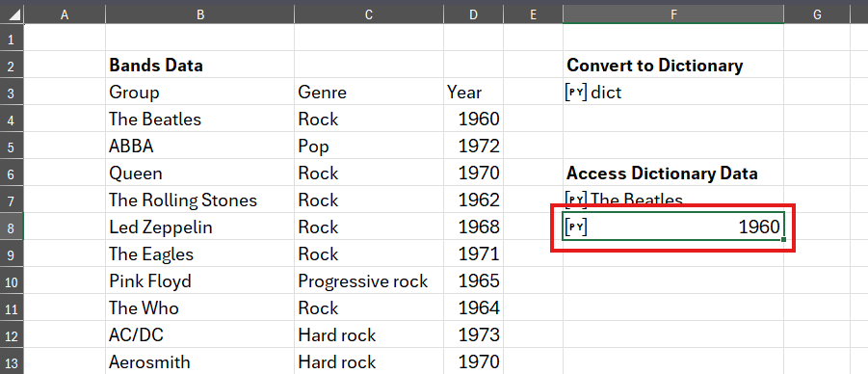This screenshot has height=374, width=868.
Task: Select column A header
Action: coord(65,15)
